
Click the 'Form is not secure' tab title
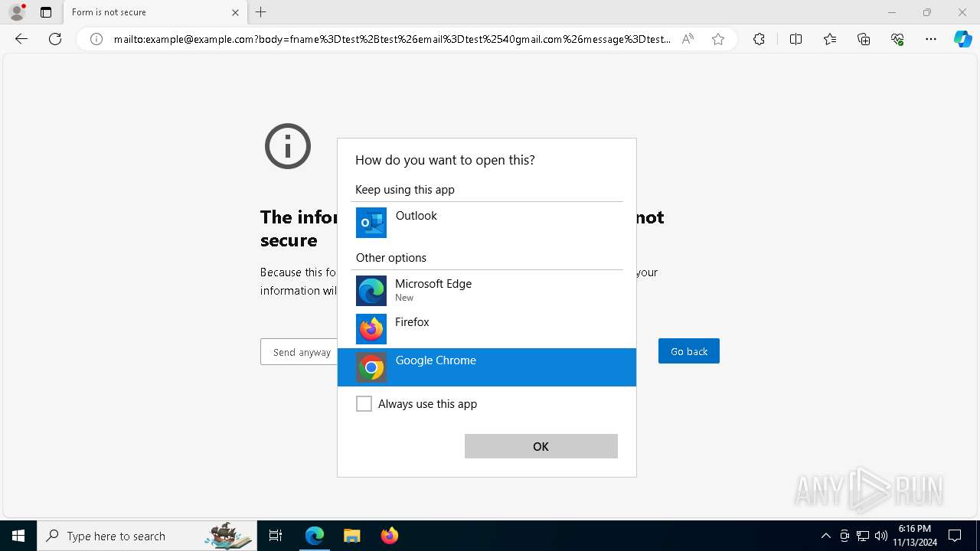pyautogui.click(x=109, y=12)
